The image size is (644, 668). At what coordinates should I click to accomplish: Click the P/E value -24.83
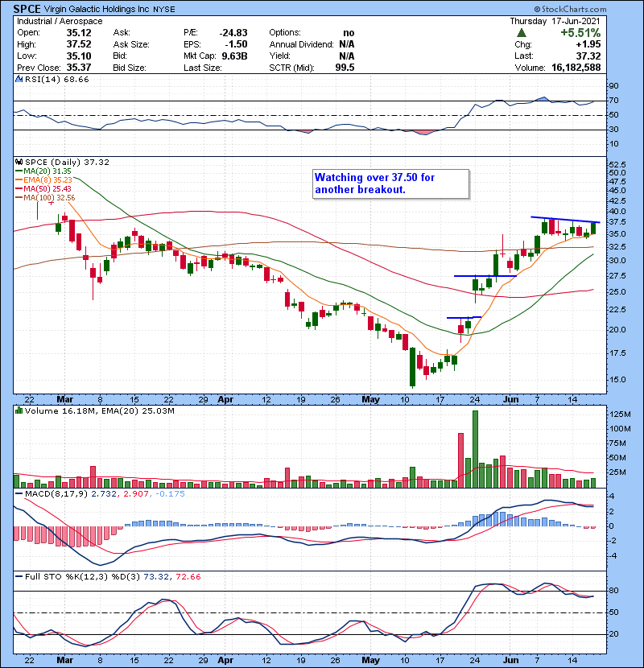(x=233, y=33)
